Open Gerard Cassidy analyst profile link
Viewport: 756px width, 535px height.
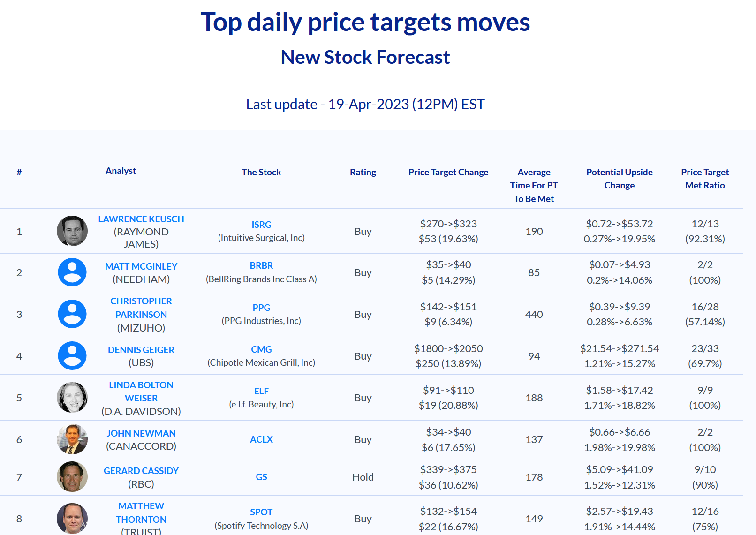[141, 471]
